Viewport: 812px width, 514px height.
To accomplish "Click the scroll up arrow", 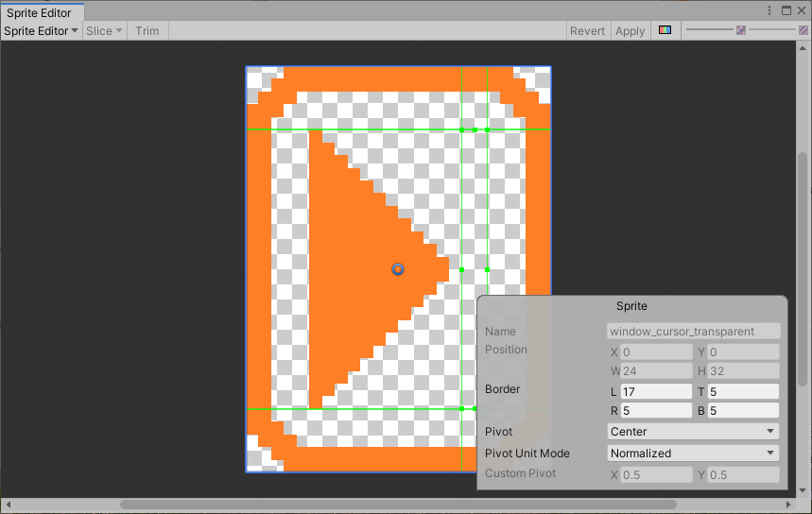I will (803, 47).
